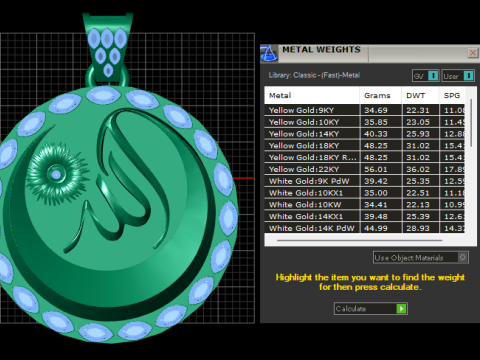Select the White Gold:10KX1 row
Viewport: 480px width, 360px height.
[365, 193]
